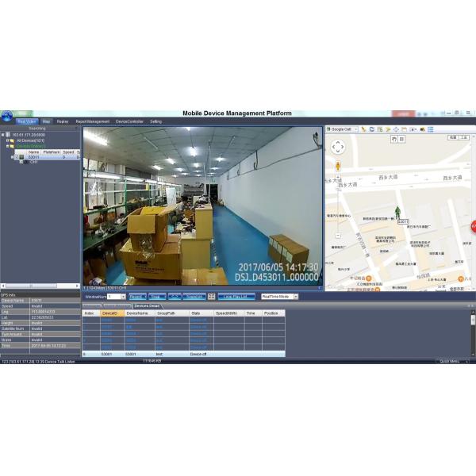Open the Setting menu
The image size is (476, 476).
[155, 121]
